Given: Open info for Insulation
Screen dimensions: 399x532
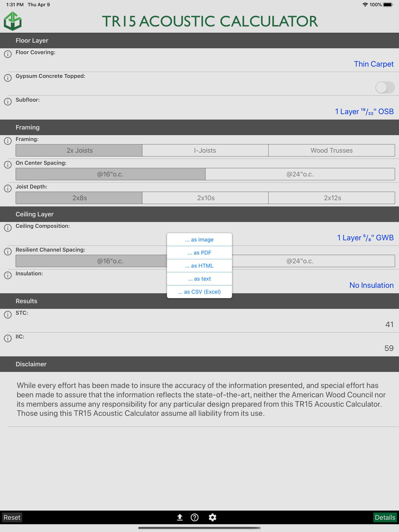Looking at the screenshot, I should click(x=8, y=275).
